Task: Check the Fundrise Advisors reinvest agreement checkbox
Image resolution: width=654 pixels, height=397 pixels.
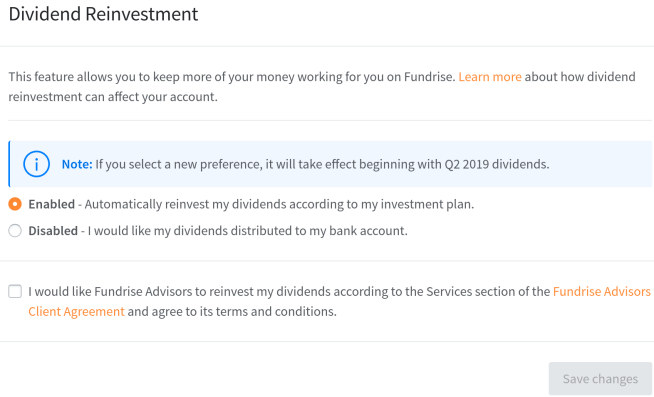Action: (x=15, y=291)
